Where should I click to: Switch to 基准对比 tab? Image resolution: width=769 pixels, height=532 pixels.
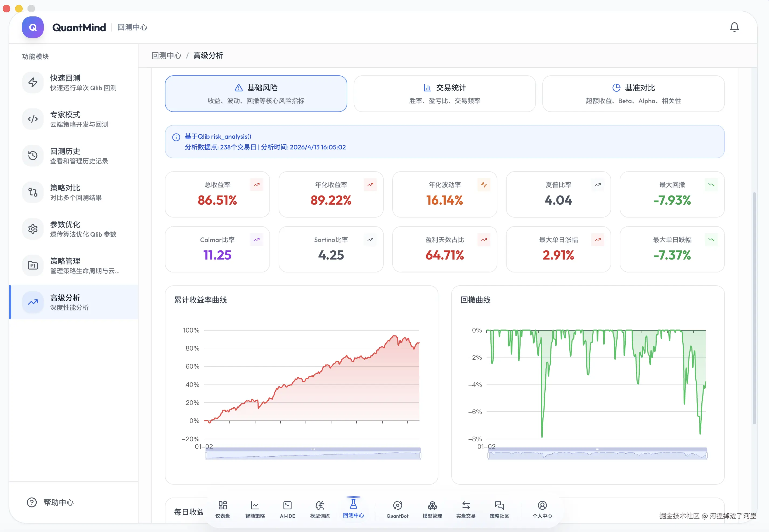coord(633,94)
